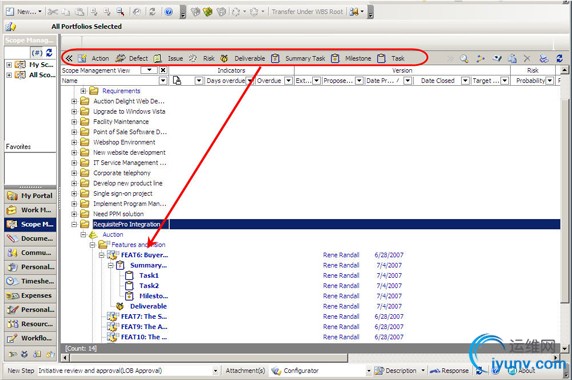Open Work M... in the navigation bar
The height and width of the screenshot is (380, 572).
30,210
